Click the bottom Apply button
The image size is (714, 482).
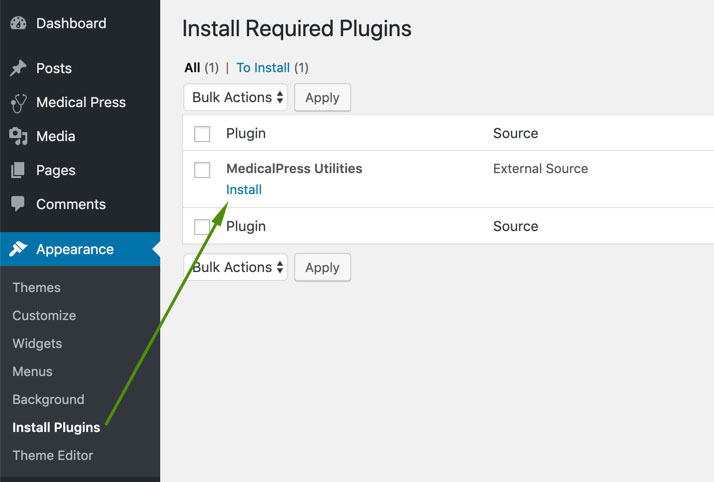coord(322,267)
